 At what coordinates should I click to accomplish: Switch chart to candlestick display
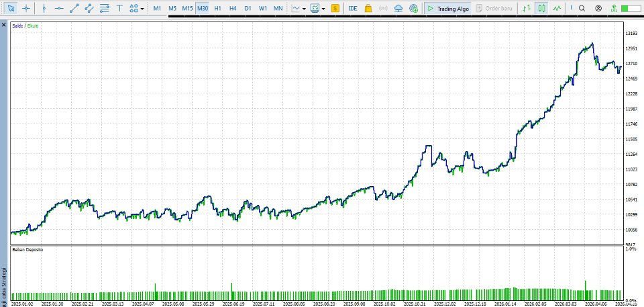[542, 8]
